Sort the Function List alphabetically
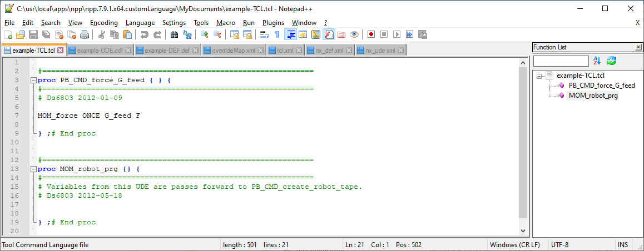This screenshot has width=644, height=251. 597,61
